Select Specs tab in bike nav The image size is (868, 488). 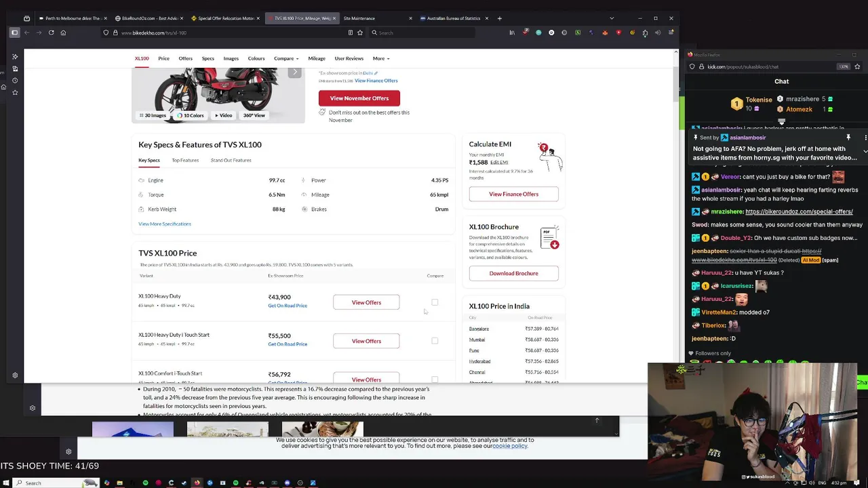click(208, 58)
